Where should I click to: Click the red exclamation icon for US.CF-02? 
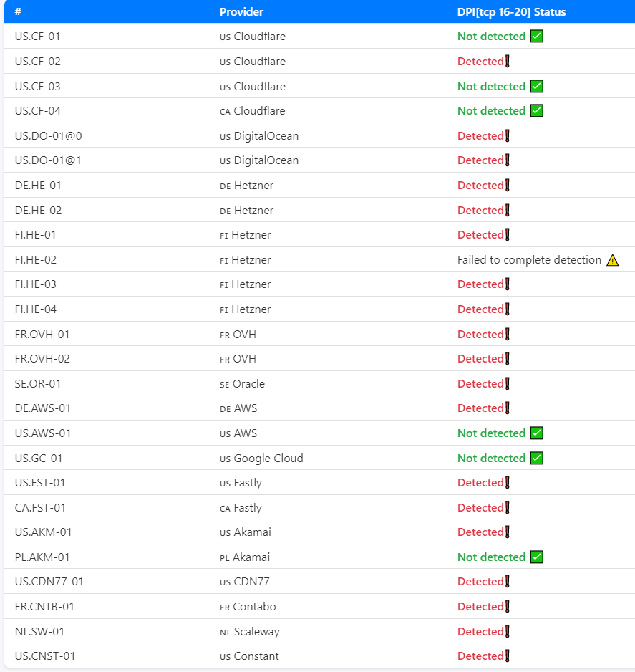pyautogui.click(x=508, y=62)
